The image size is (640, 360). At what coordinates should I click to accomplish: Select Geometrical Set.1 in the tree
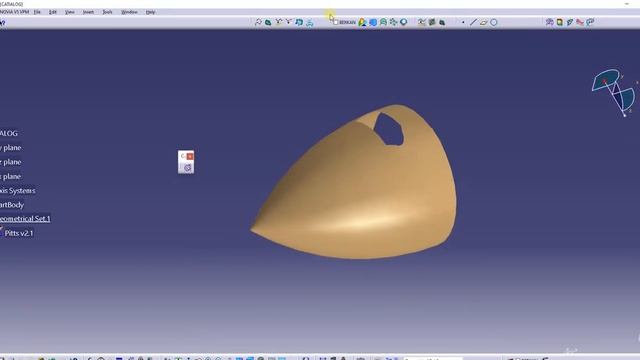click(x=25, y=219)
